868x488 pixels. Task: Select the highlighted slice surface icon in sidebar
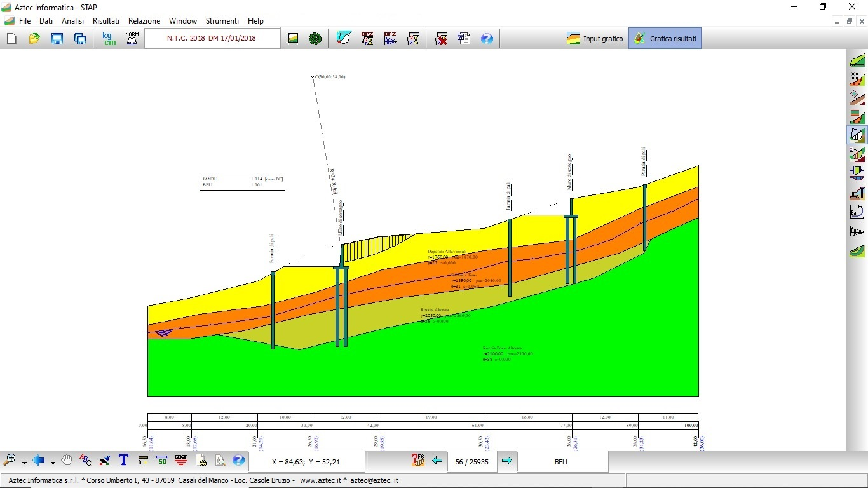857,135
